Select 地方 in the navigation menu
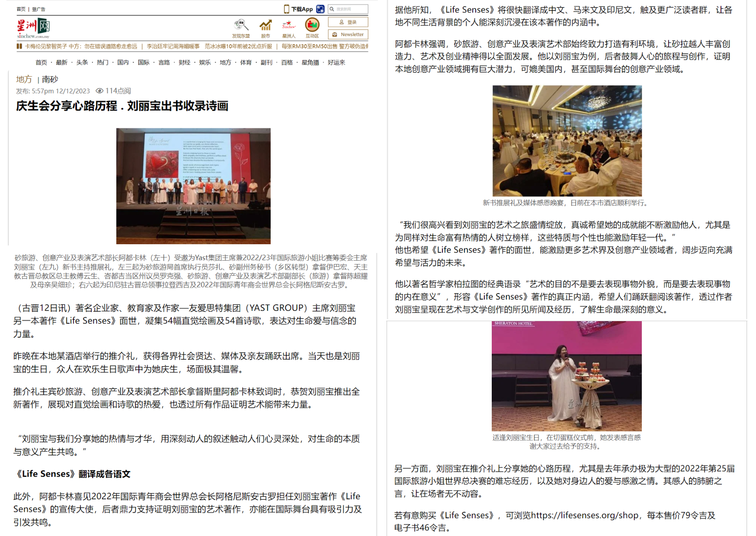Viewport: 756px width, 536px height. (225, 63)
